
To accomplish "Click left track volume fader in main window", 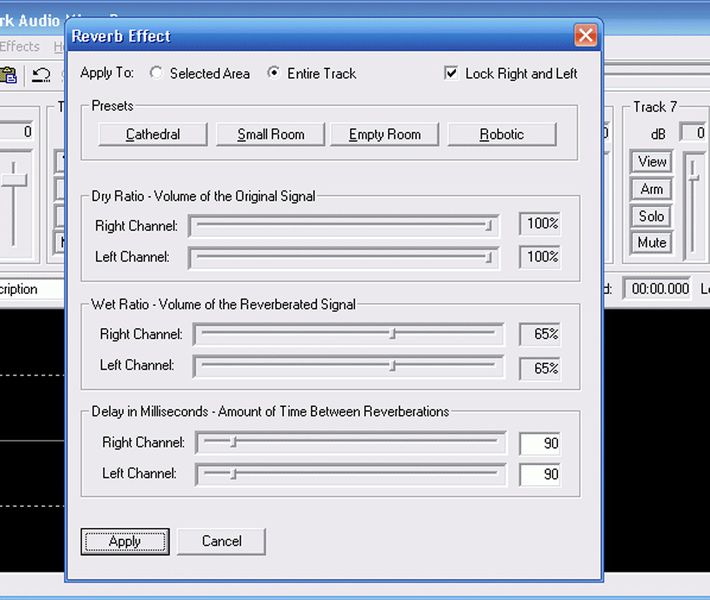I will 14,180.
